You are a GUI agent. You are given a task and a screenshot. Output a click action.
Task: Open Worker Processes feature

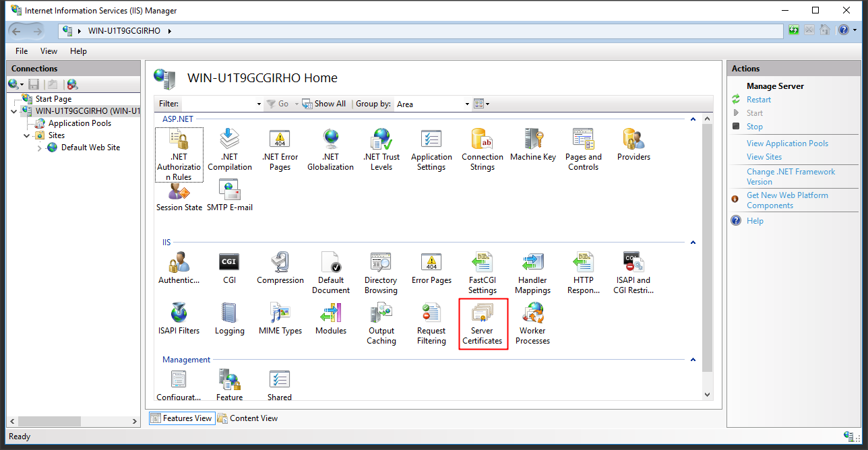click(x=533, y=323)
